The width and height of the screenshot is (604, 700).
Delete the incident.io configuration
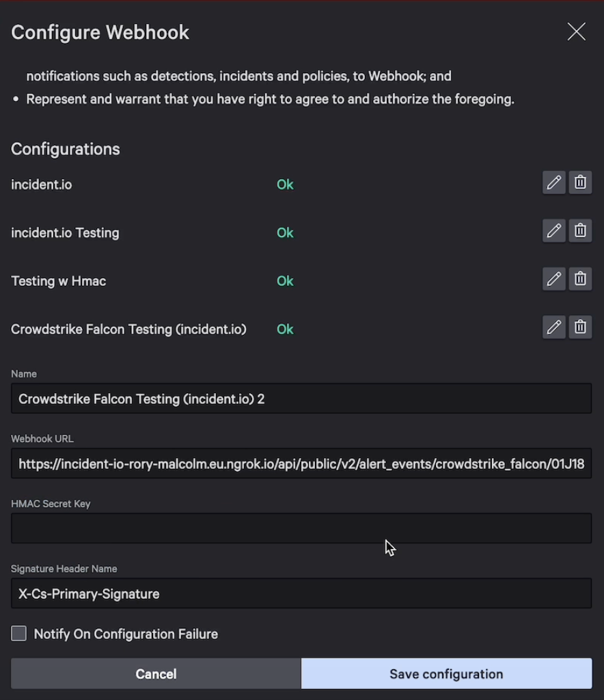[580, 183]
